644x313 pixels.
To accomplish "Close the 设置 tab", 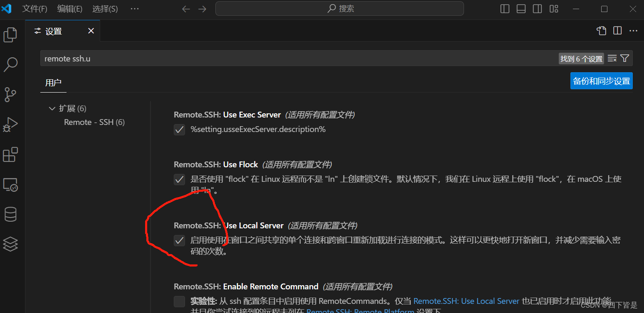I will coord(91,31).
